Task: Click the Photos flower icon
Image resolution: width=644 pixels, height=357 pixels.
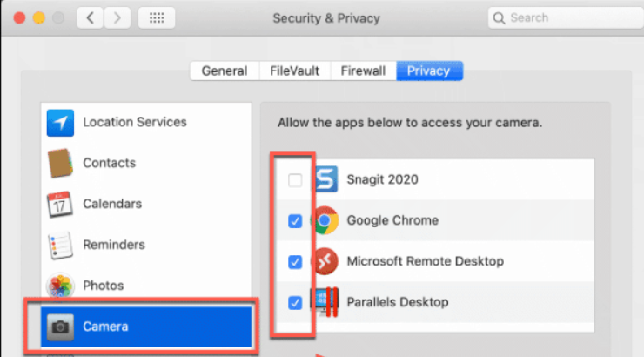Action: pyautogui.click(x=60, y=286)
